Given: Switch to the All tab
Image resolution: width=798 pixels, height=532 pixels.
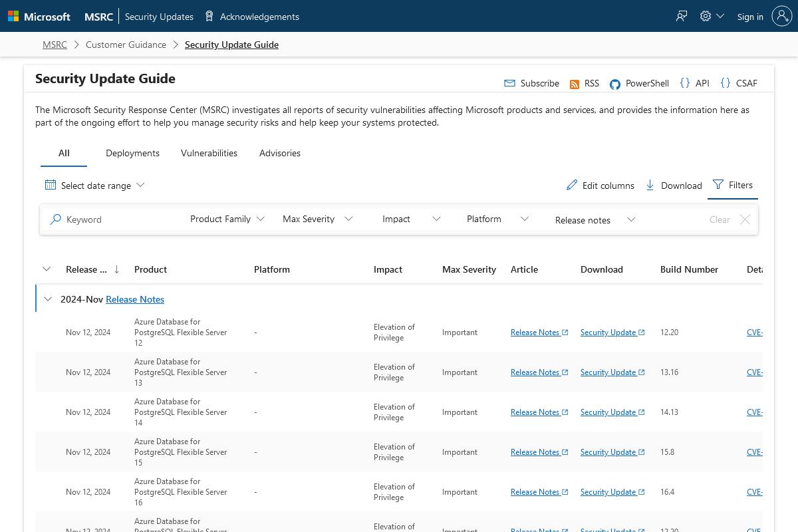Looking at the screenshot, I should (x=64, y=153).
